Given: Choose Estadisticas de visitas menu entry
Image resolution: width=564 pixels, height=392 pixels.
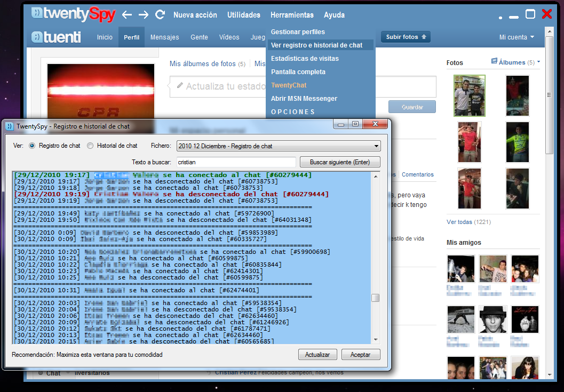Looking at the screenshot, I should tap(305, 58).
